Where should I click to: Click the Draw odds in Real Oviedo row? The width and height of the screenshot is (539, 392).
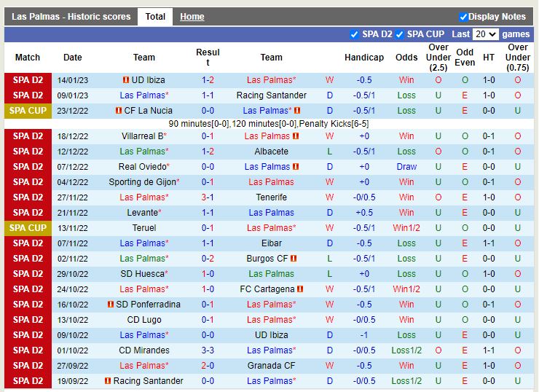(406, 166)
